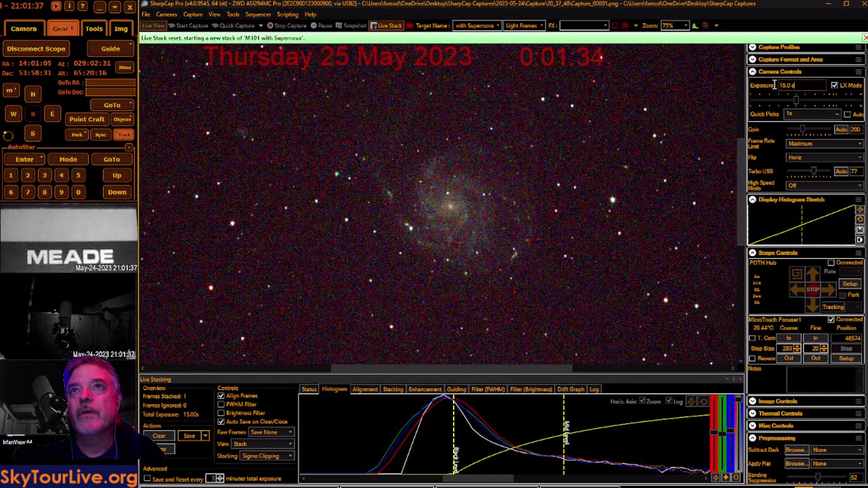Open the Quick Picks exposure dropdown

point(812,114)
